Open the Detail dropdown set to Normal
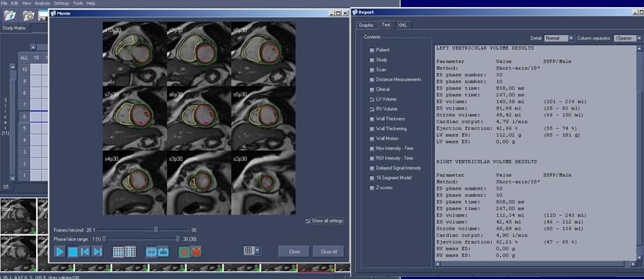 (x=559, y=38)
